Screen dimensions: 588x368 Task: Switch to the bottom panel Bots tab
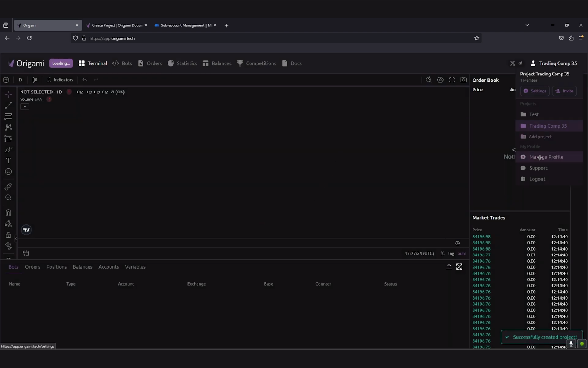[14, 267]
